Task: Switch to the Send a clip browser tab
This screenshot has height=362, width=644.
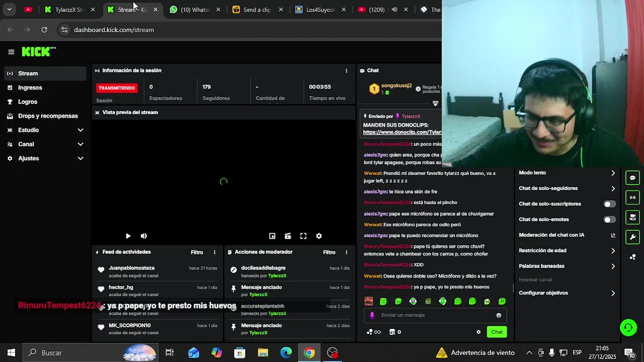Action: [257, 10]
